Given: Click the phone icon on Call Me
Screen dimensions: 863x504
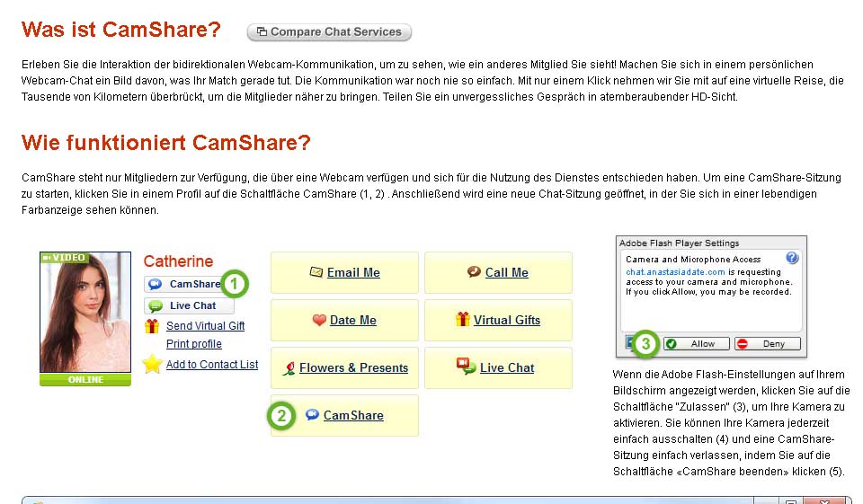Looking at the screenshot, I should (474, 272).
